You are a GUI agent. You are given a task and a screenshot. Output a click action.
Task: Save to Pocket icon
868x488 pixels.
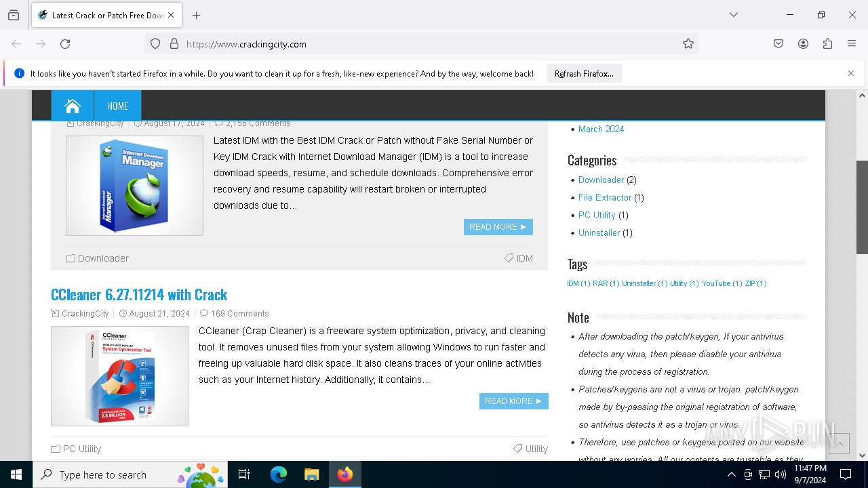(x=778, y=44)
